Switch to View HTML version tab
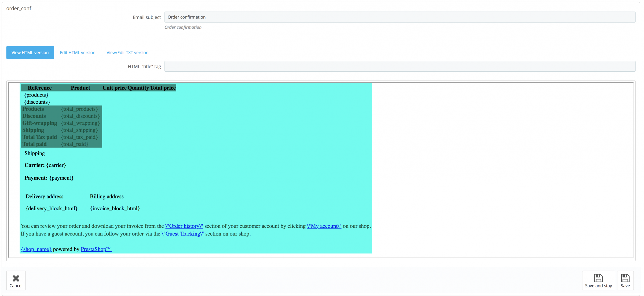 coord(30,53)
